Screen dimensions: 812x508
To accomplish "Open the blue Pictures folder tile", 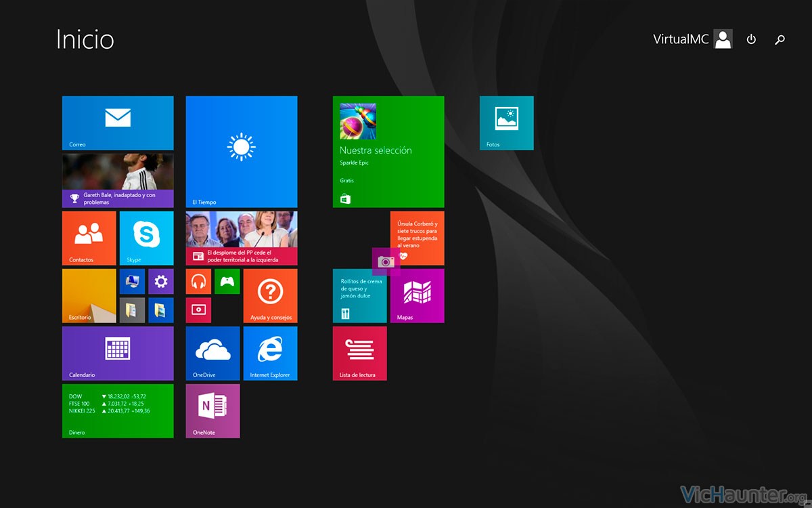I will (x=161, y=310).
